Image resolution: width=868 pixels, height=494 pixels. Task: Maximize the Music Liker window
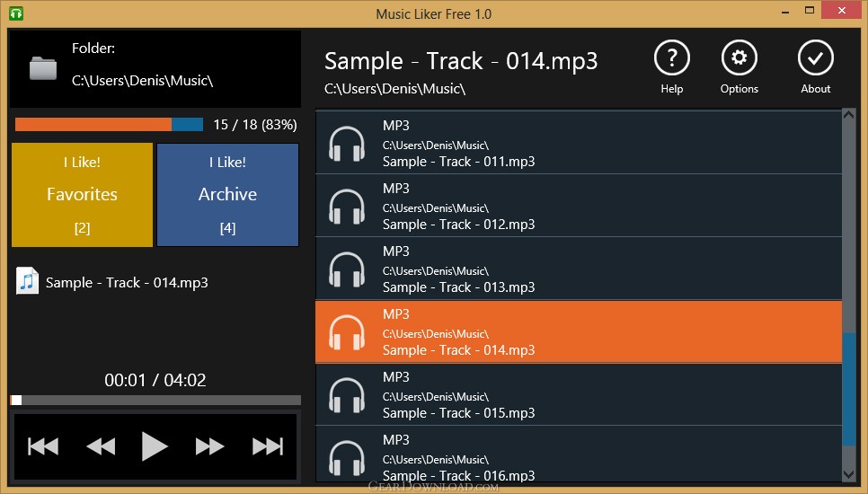[x=810, y=11]
